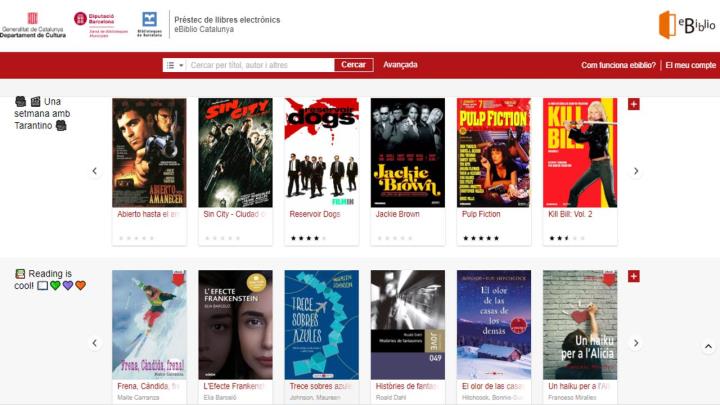
Task: Open the 'Frena, Cándida, frena!' book cover
Action: coord(149,325)
